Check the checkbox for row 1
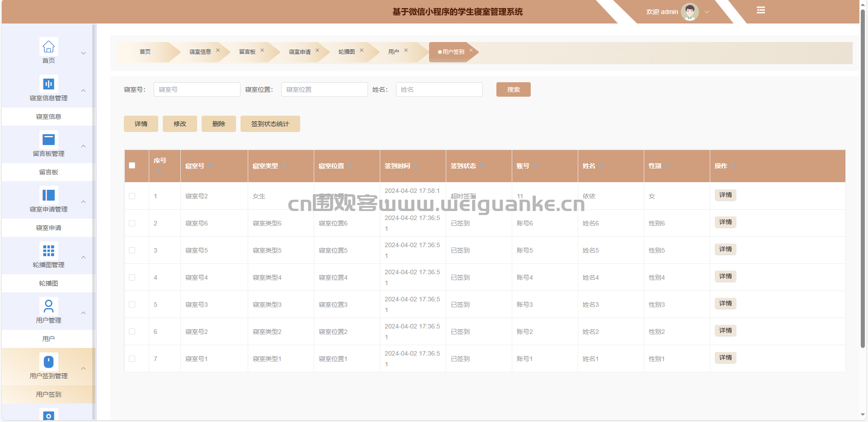The image size is (868, 422). [x=132, y=196]
